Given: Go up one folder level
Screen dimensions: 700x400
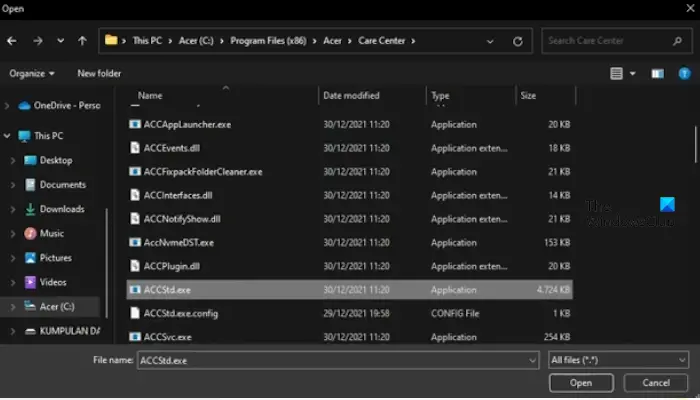Looking at the screenshot, I should [82, 41].
